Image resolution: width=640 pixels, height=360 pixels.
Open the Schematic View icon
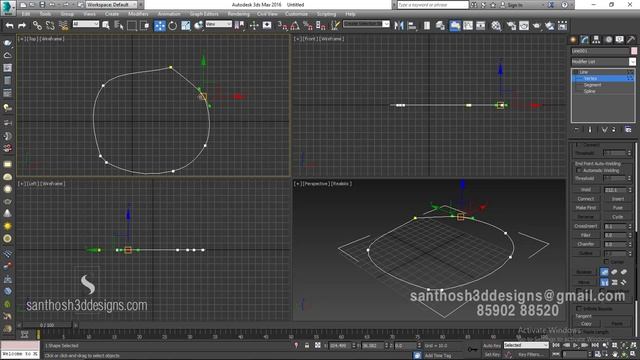click(x=481, y=26)
